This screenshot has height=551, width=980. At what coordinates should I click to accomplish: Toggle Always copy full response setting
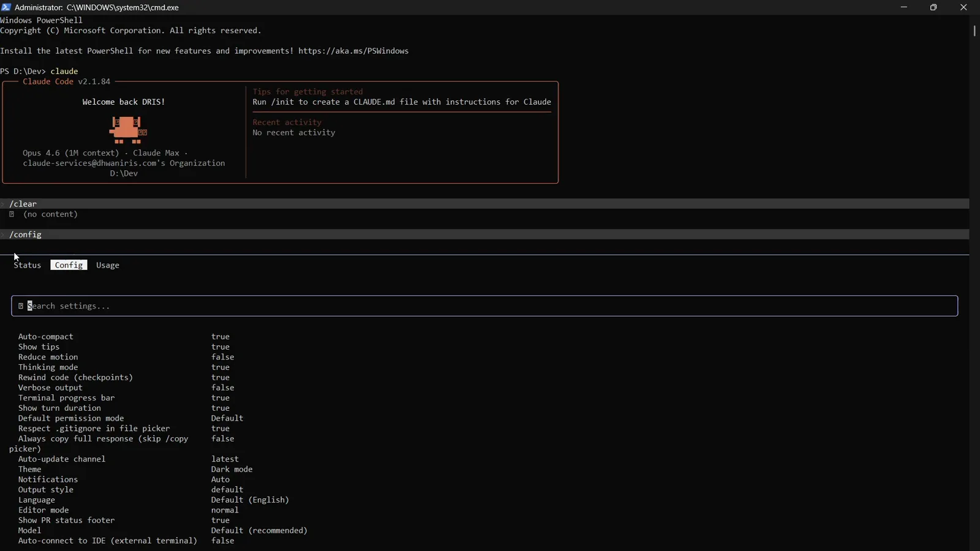[122, 444]
